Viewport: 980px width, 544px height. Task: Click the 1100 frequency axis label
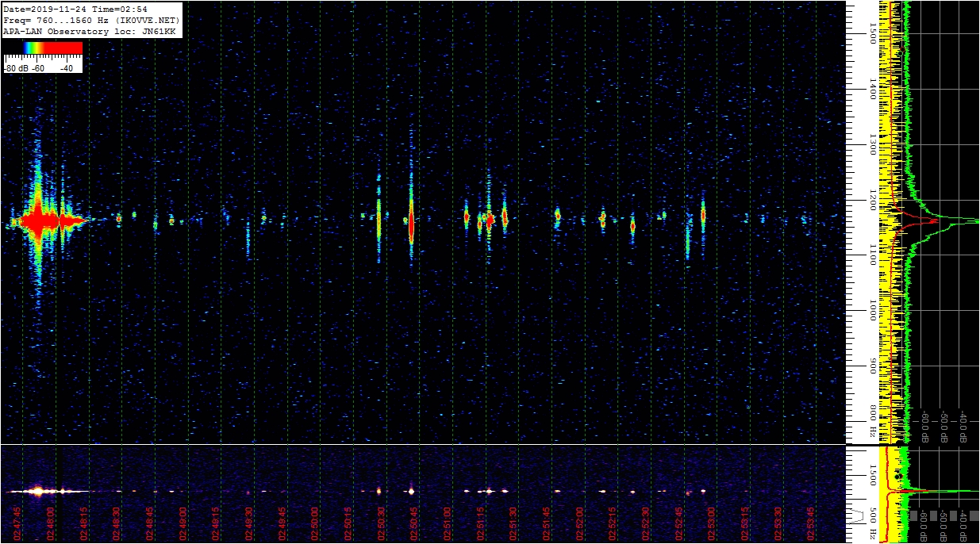874,255
